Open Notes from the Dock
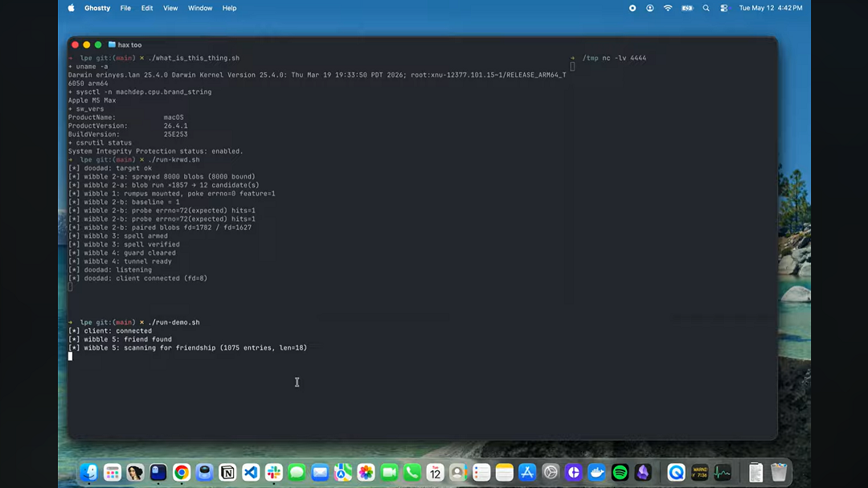 [x=504, y=473]
